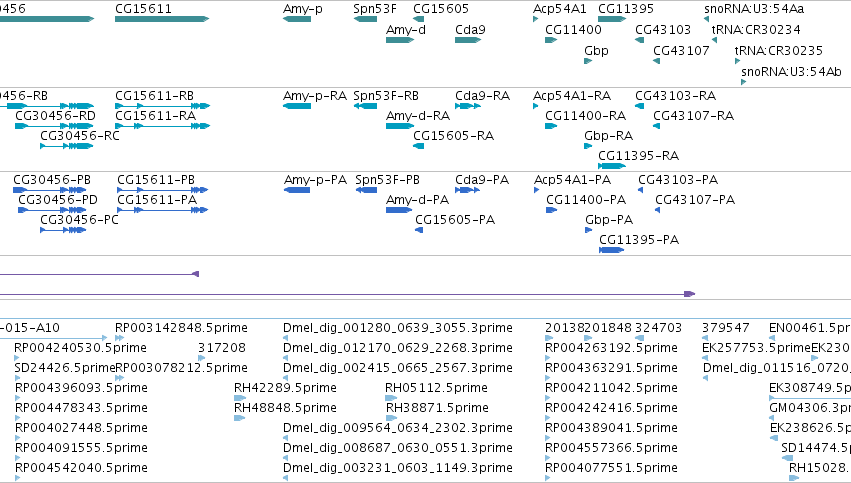
Task: Click EST label 317208
Action: click(221, 348)
